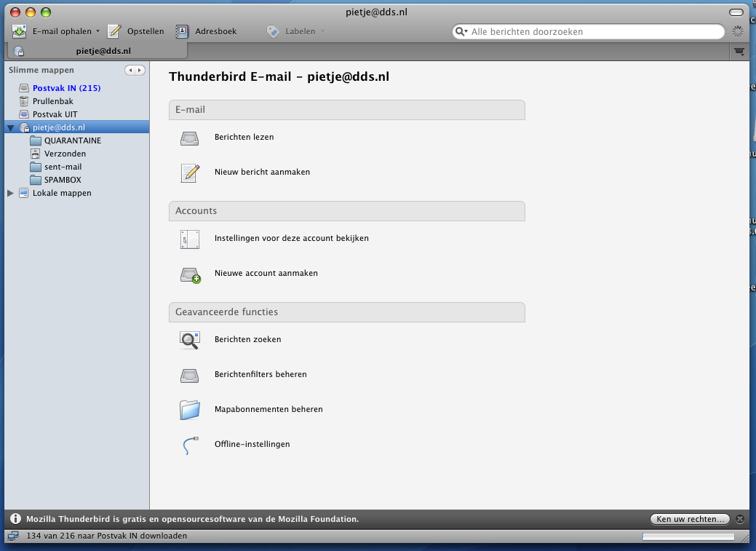Click the Nieuwe account aanmaken link

pos(266,273)
